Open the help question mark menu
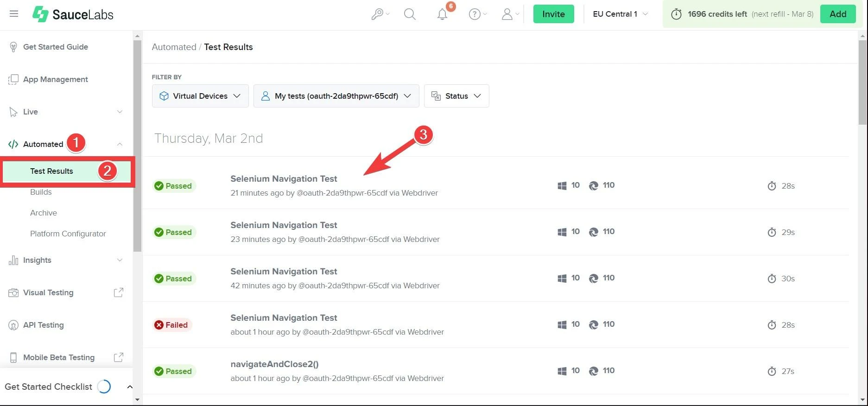Image resolution: width=868 pixels, height=406 pixels. [475, 14]
